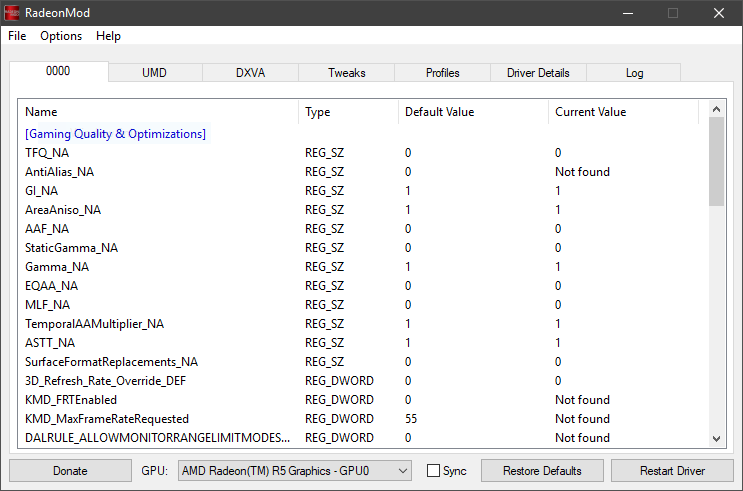743x491 pixels.
Task: Select the Gamma_NA row
Action: [x=363, y=266]
